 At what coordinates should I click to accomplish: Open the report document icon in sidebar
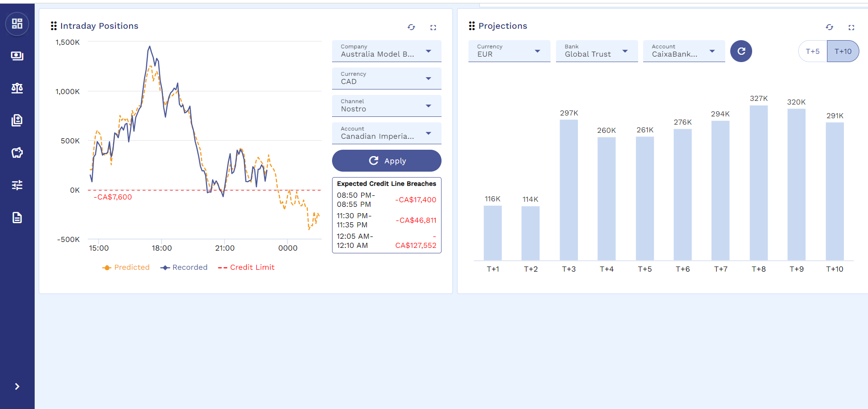tap(17, 218)
